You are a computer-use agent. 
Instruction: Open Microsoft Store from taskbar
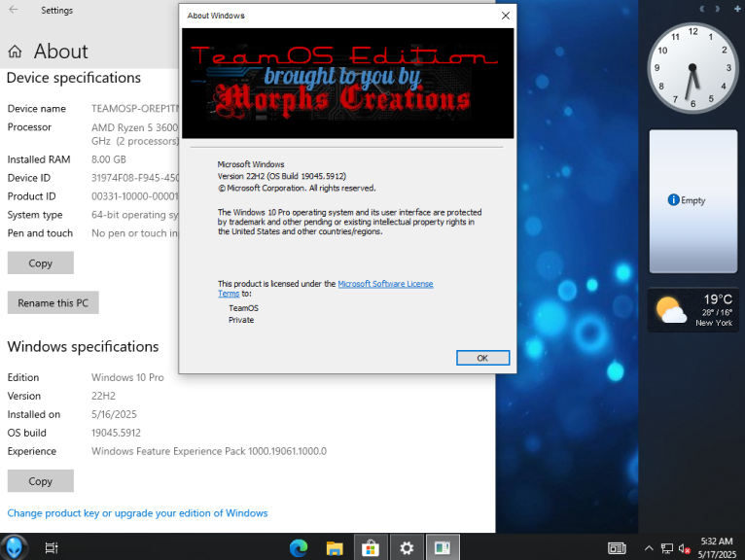click(x=371, y=547)
